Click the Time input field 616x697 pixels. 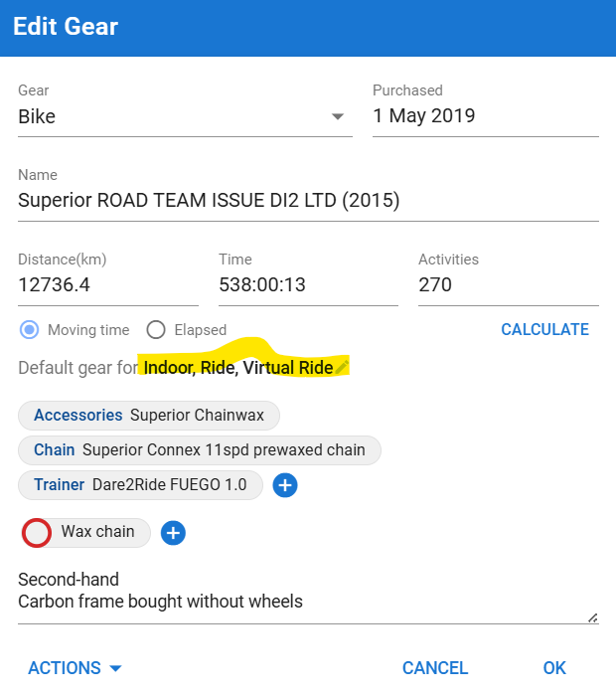(308, 285)
